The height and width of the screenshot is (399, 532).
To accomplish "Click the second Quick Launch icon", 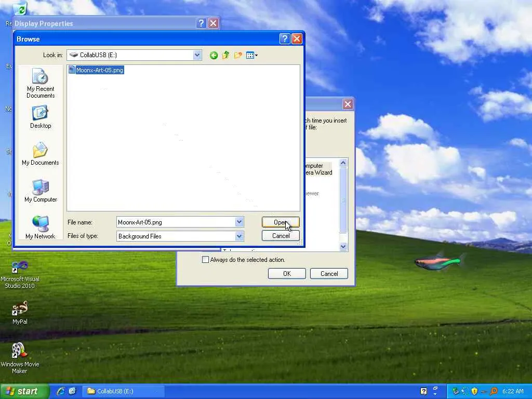I will tap(72, 391).
